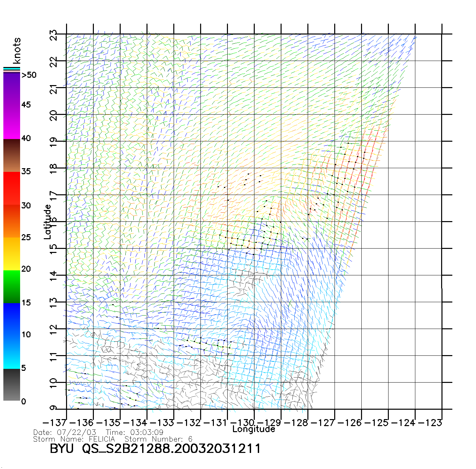Click the "knots" legend title
The height and width of the screenshot is (469, 476).
pyautogui.click(x=17, y=51)
